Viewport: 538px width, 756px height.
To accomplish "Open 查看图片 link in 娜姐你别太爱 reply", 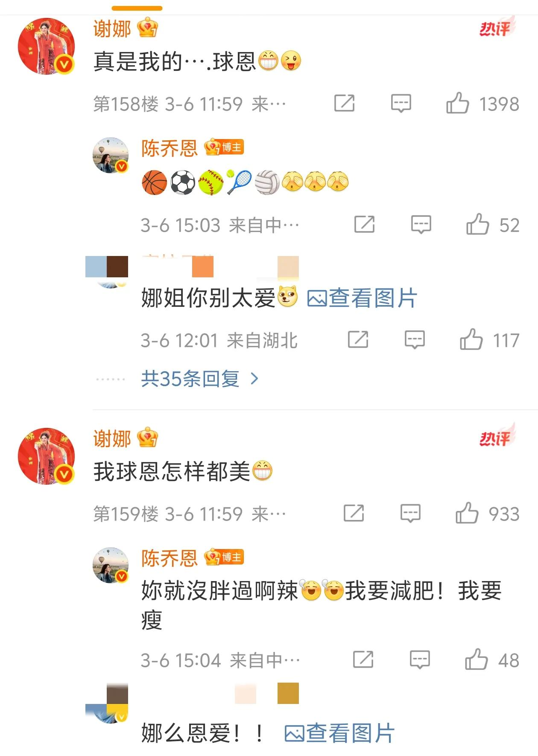I will tap(362, 298).
